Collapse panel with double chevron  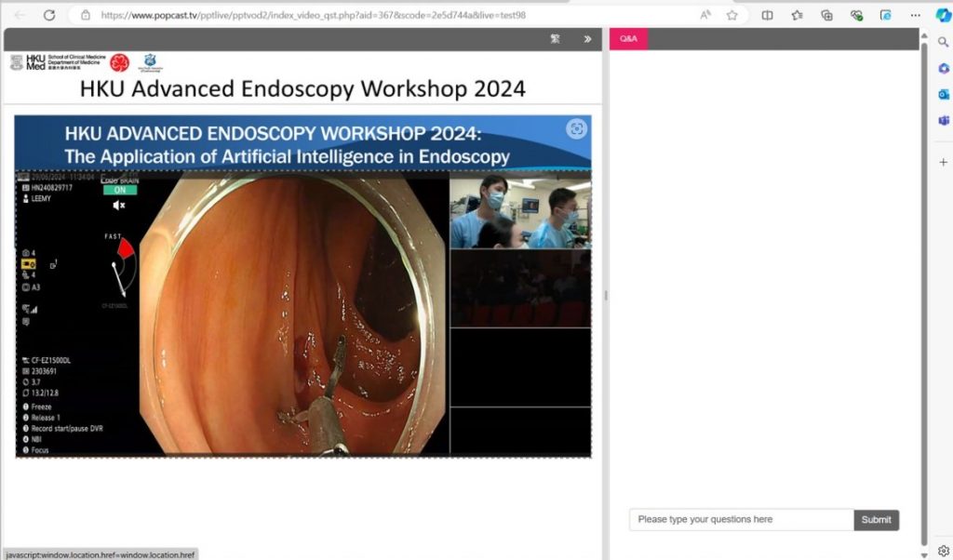coord(587,39)
